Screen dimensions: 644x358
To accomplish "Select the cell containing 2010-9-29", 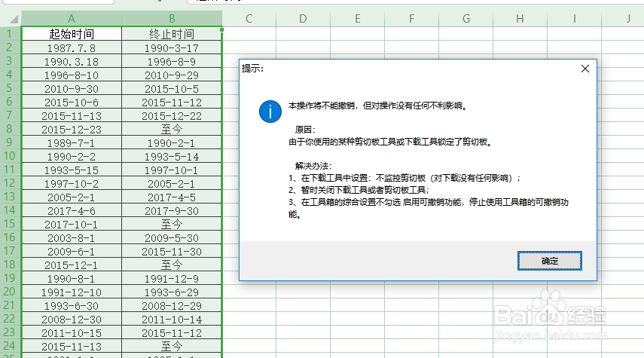I will [172, 75].
